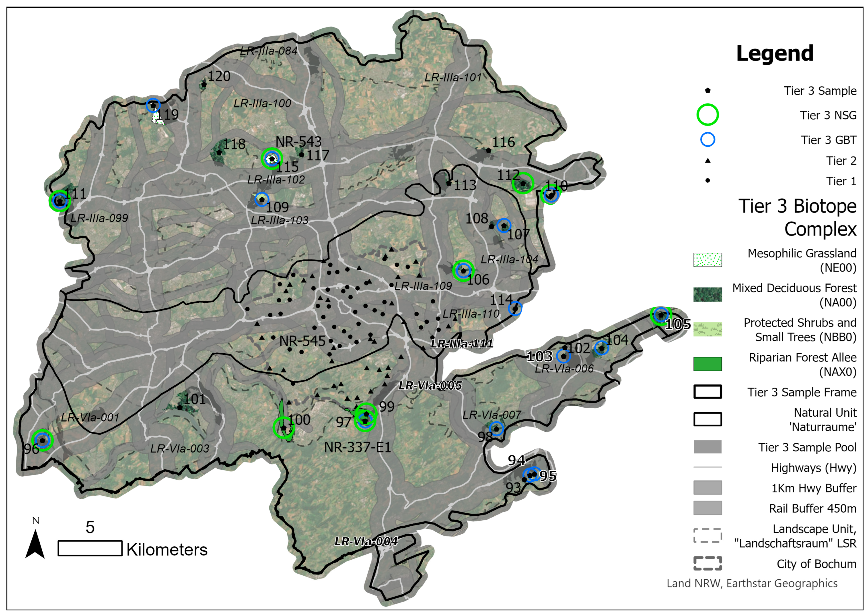Click the Tier 3 Sample Frame legend box

coord(707,392)
